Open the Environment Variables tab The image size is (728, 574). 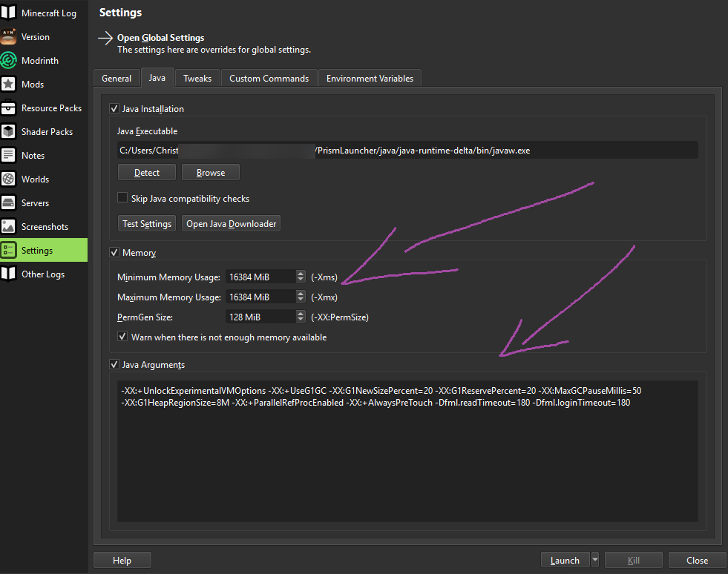tap(370, 79)
